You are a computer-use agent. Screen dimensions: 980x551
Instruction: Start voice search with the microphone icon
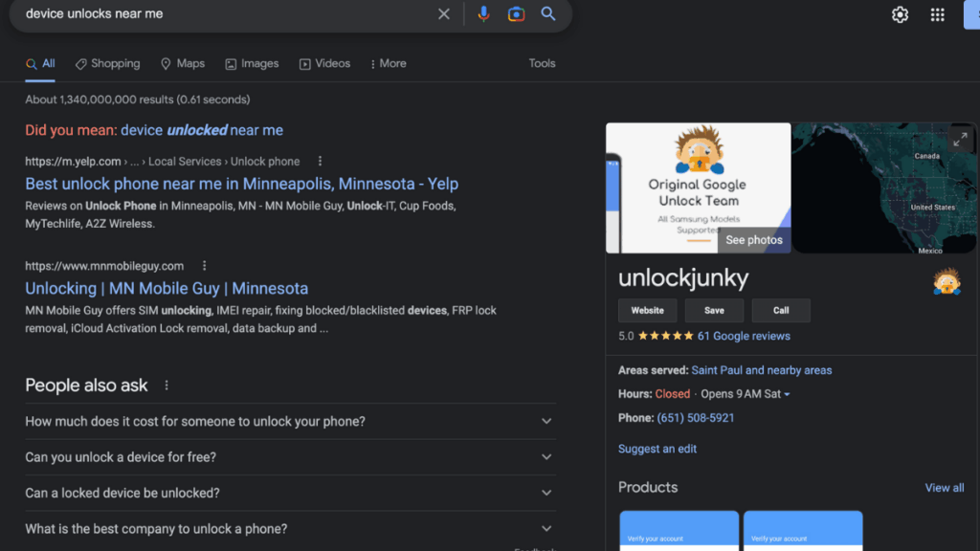point(483,13)
